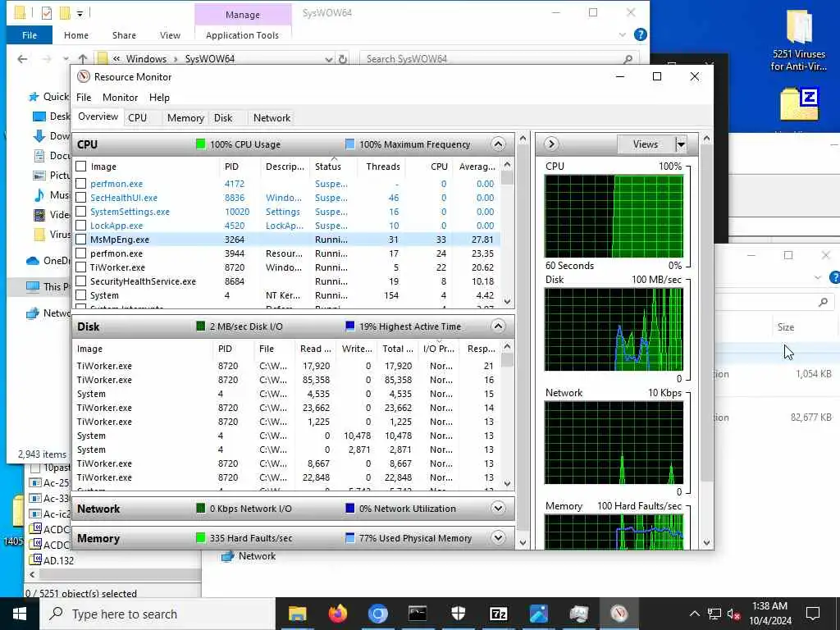Open the address bar history dropdown
This screenshot has height=630, width=840.
click(x=328, y=59)
